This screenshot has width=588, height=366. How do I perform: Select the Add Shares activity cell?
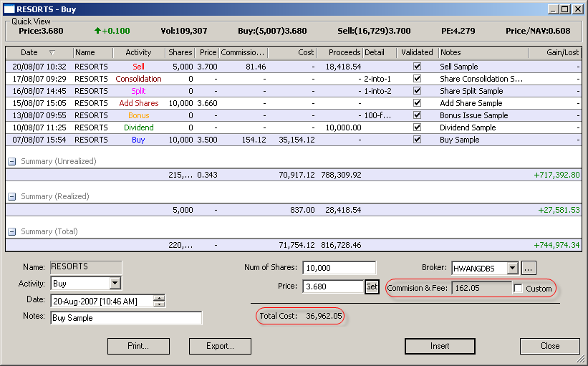139,103
